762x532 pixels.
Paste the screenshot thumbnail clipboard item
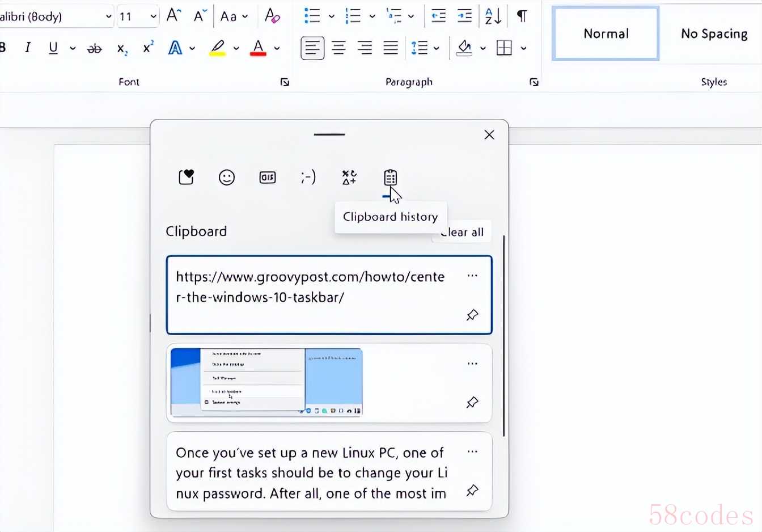266,383
